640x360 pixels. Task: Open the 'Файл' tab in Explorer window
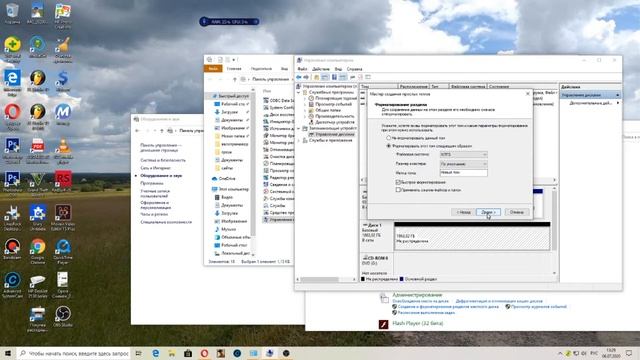[x=213, y=69]
